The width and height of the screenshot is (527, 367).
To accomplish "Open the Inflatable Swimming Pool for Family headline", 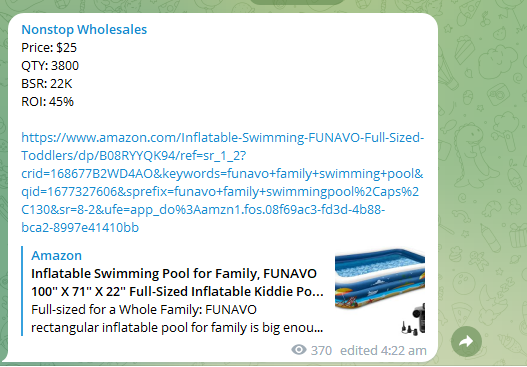I will [x=177, y=283].
